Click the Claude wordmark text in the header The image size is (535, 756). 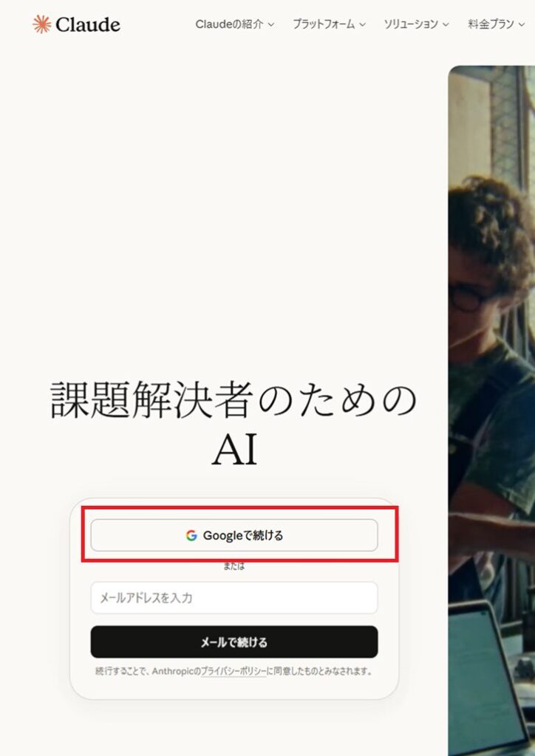[x=88, y=24]
